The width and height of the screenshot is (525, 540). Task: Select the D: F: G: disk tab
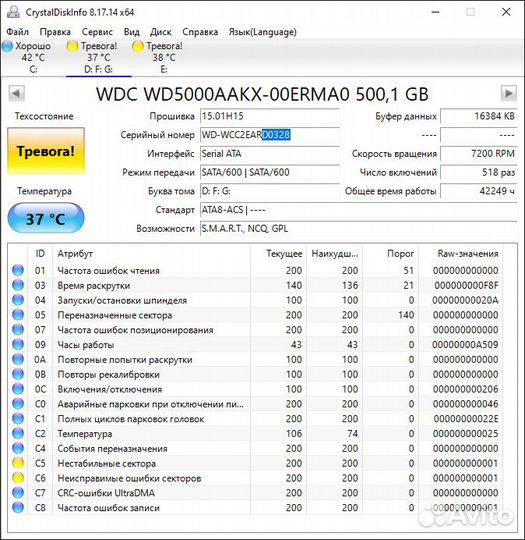coord(99,57)
